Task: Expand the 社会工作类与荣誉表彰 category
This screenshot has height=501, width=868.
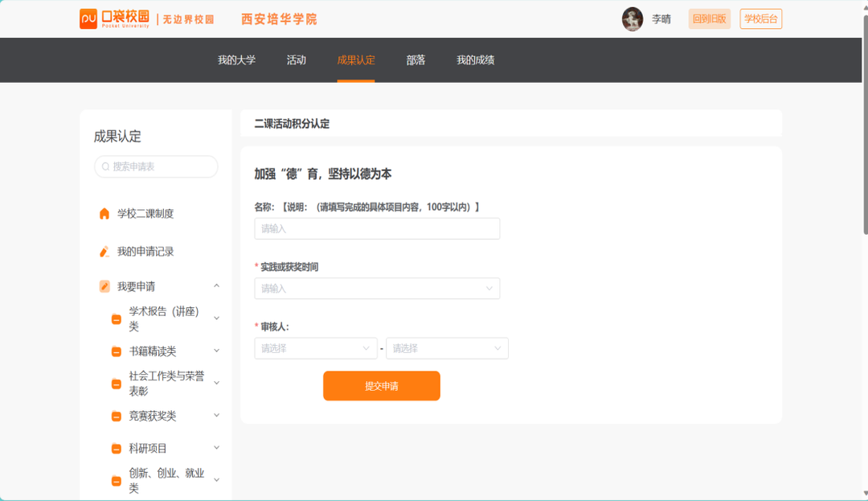Action: coord(216,383)
